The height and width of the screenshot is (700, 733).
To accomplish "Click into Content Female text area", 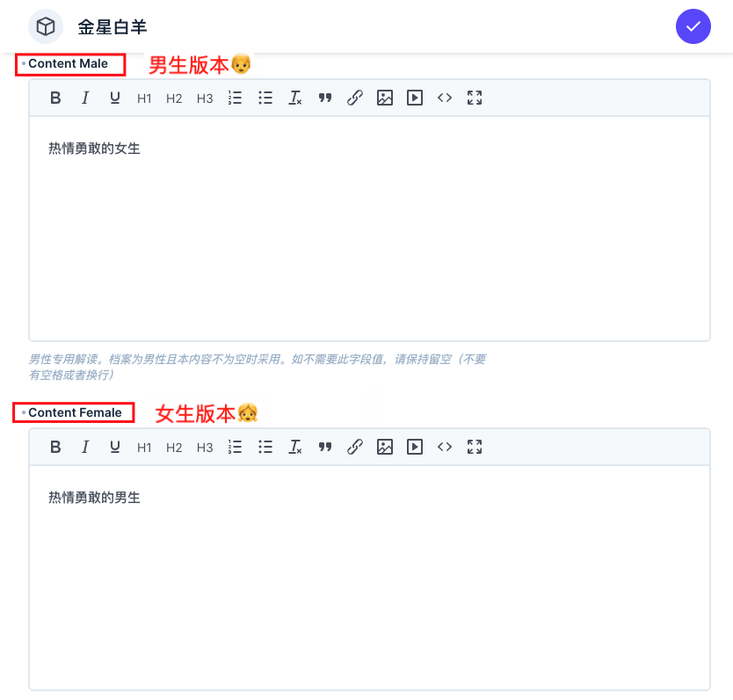I will pos(369,580).
